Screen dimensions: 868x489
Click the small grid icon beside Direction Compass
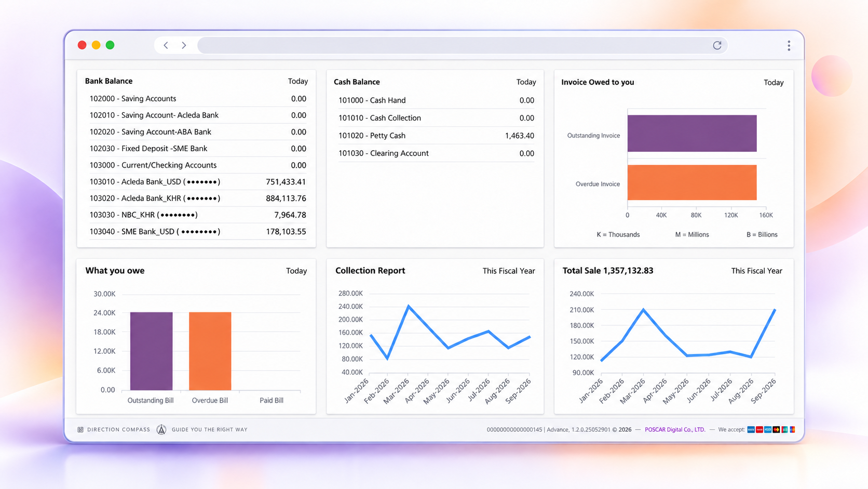(80, 430)
